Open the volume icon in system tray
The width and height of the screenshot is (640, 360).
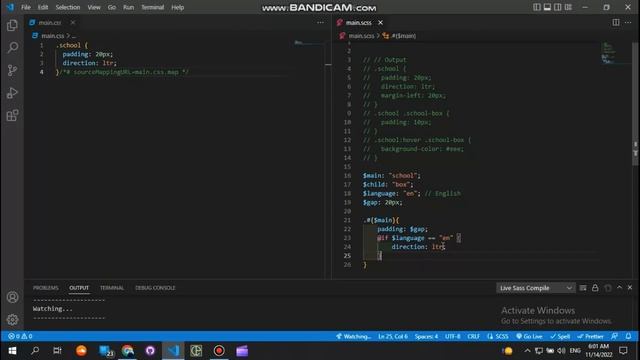(561, 351)
